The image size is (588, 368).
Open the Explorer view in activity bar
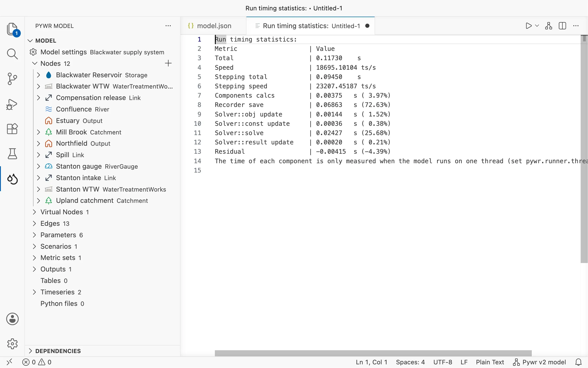tap(12, 29)
